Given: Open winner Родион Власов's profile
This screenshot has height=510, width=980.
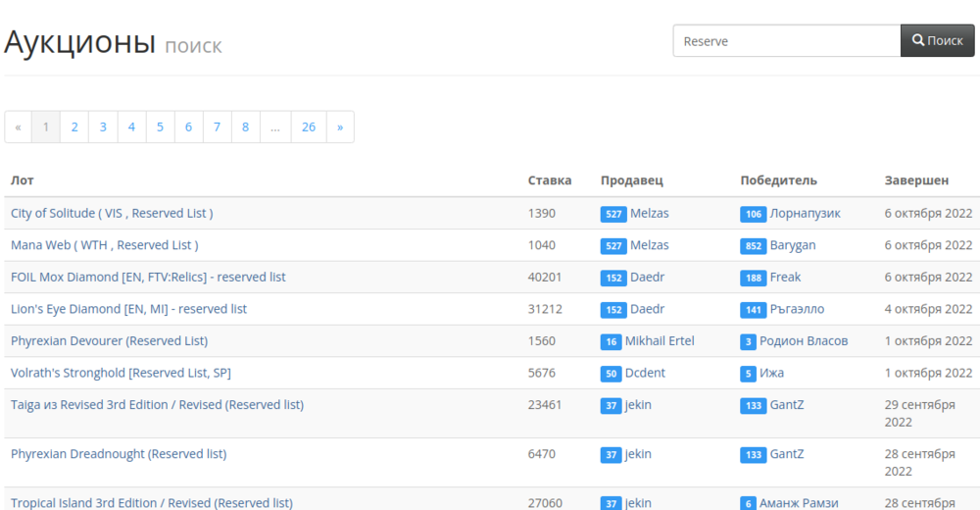Looking at the screenshot, I should click(x=804, y=341).
